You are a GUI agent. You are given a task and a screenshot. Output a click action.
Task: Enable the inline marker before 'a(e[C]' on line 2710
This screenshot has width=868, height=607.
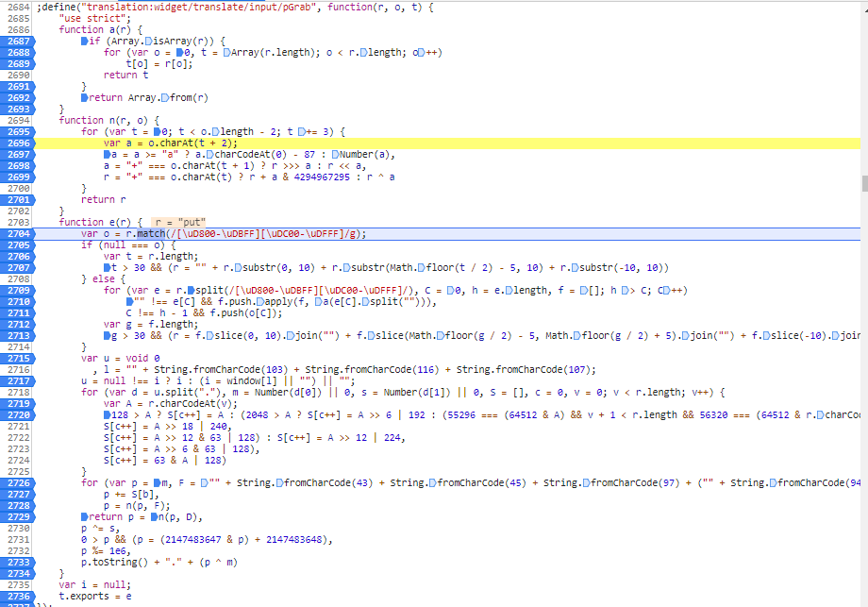(318, 302)
